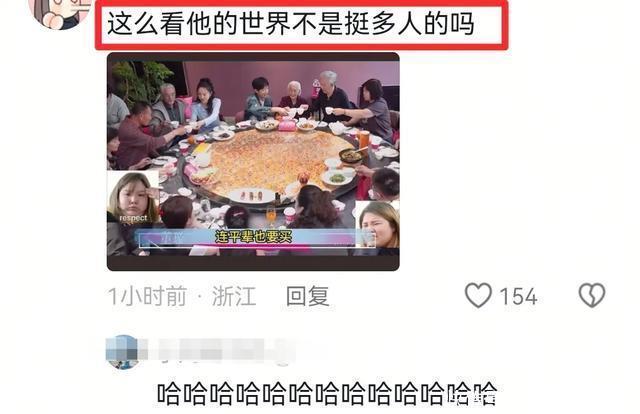Tap the 154 like count
Screen dimensions: 640x414
tap(518, 296)
